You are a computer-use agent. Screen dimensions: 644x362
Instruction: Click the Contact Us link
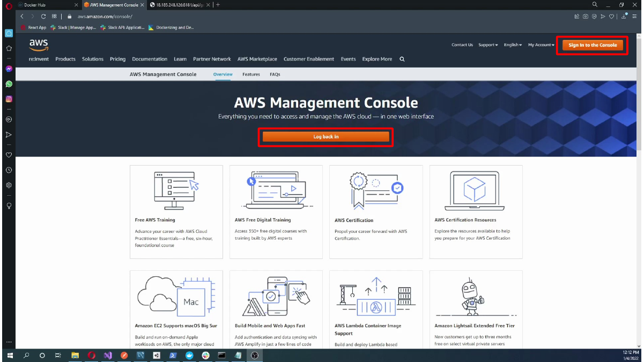click(x=462, y=45)
